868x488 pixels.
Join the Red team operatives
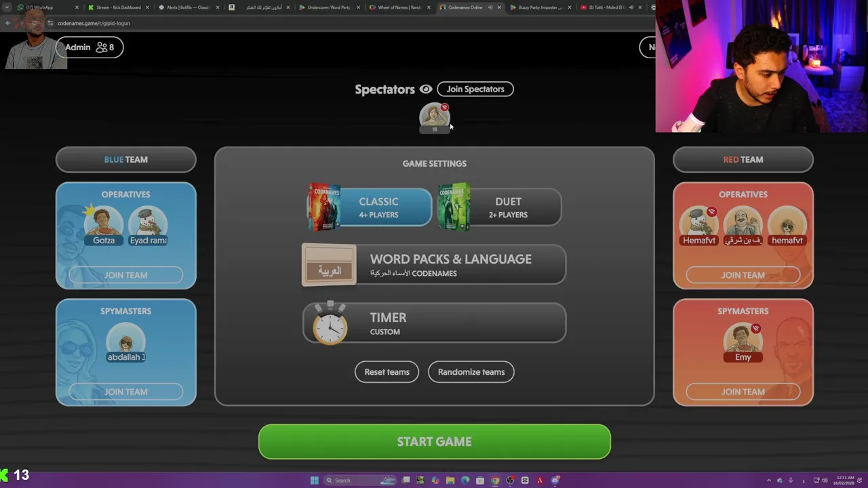tap(743, 274)
